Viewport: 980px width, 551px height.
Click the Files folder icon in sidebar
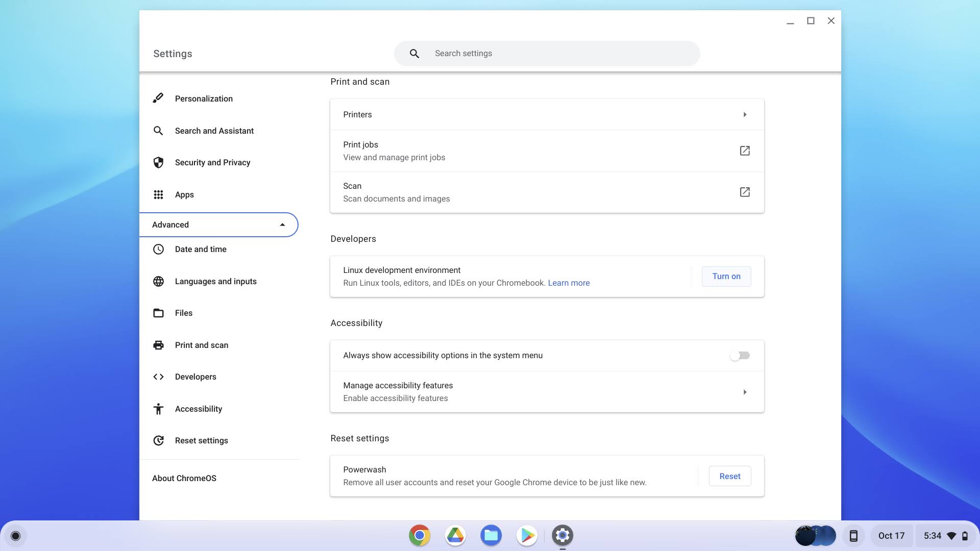click(158, 313)
